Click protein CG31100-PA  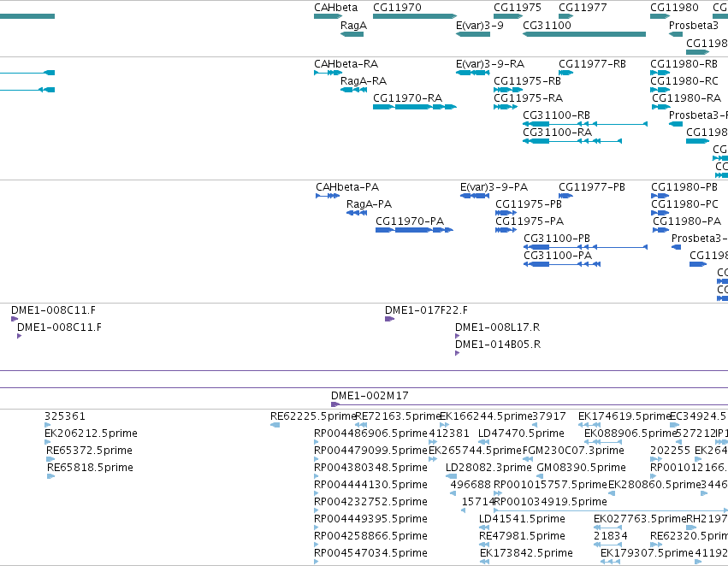tap(562, 264)
